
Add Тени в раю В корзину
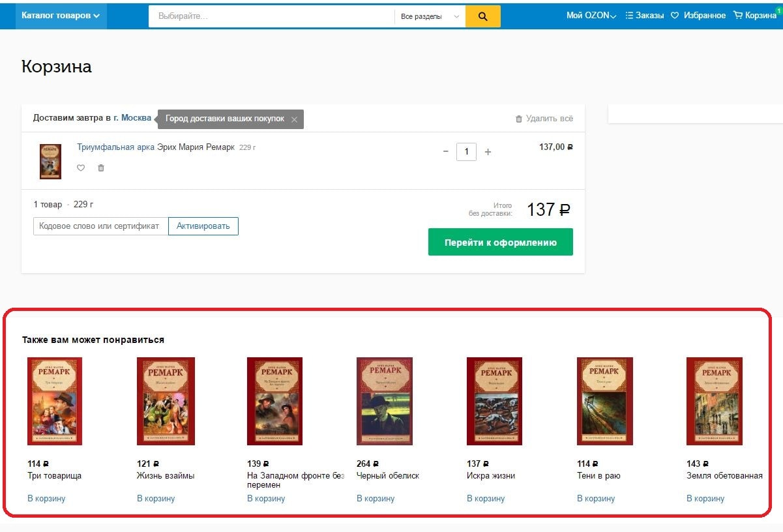click(596, 499)
